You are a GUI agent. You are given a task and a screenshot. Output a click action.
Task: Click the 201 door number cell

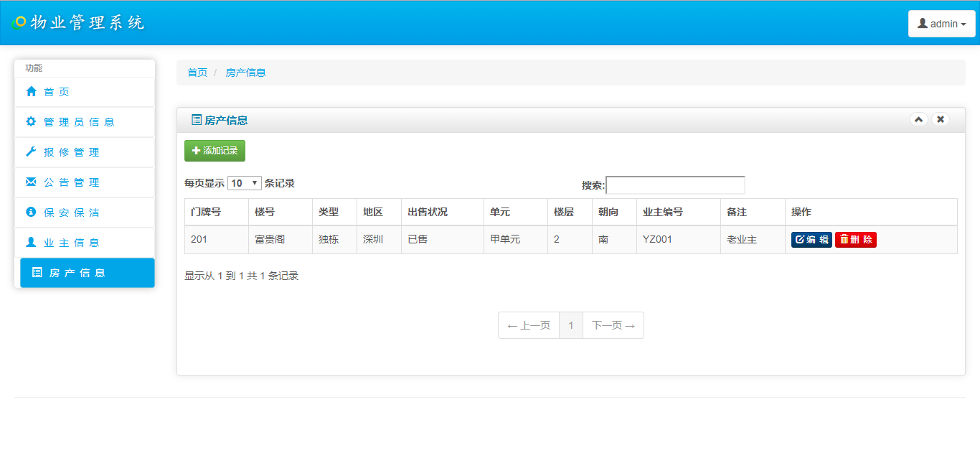[x=217, y=240]
